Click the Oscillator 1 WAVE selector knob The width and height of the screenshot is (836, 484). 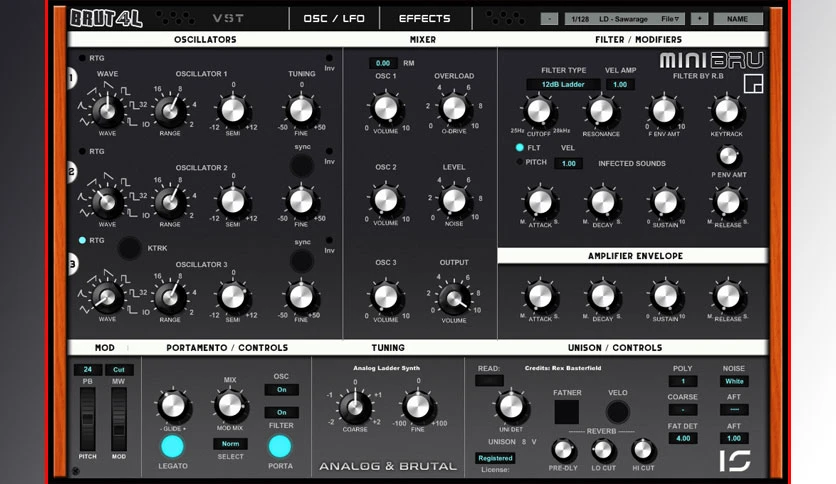tap(107, 110)
